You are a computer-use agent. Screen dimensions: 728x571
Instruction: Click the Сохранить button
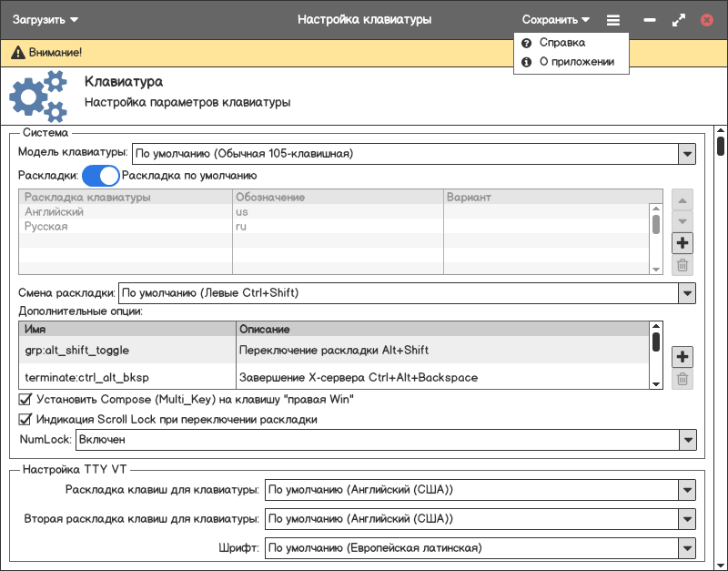pos(555,19)
